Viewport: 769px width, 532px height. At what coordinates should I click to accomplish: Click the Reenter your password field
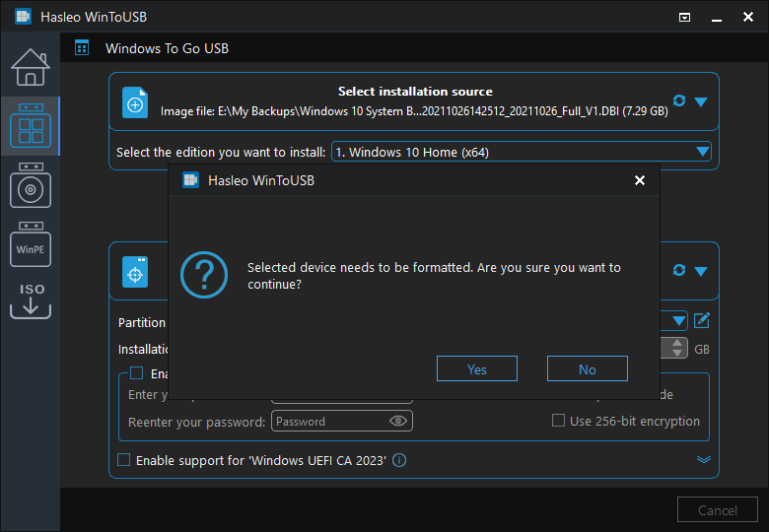coord(342,422)
